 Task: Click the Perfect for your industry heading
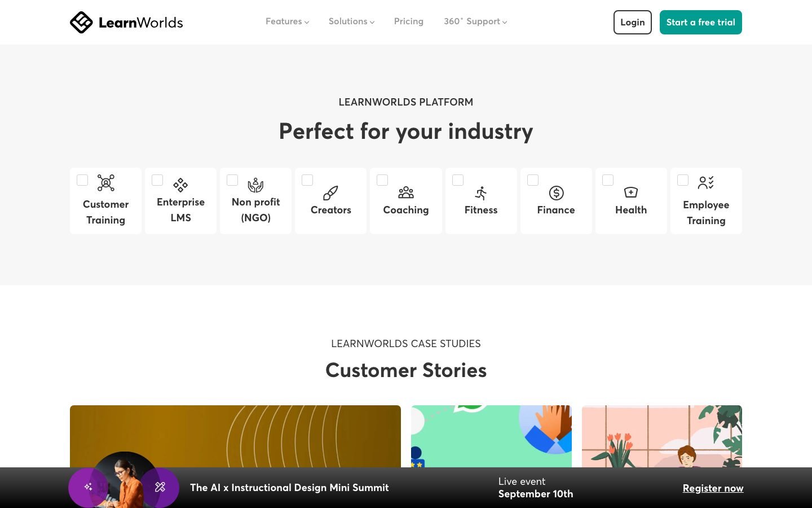coord(406,132)
